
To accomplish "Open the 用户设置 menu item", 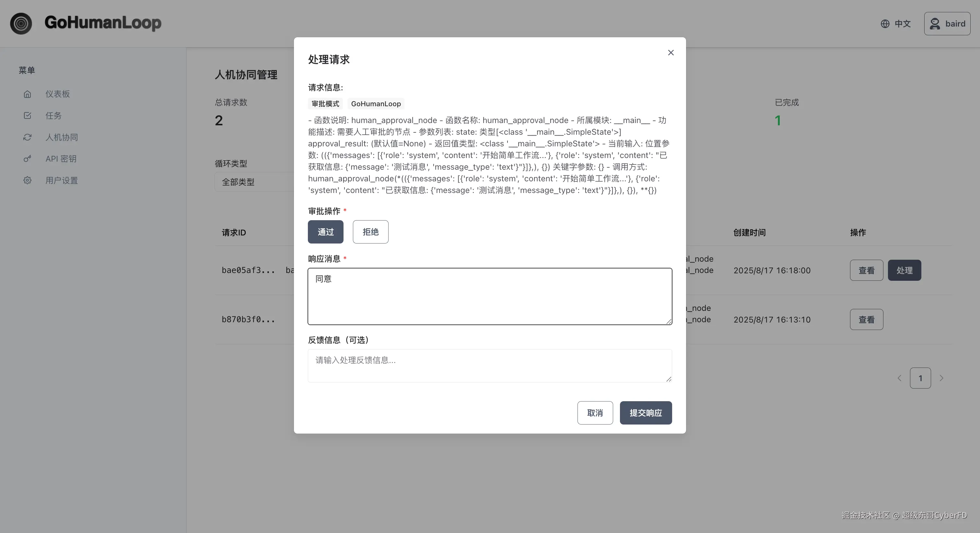I will pos(62,181).
